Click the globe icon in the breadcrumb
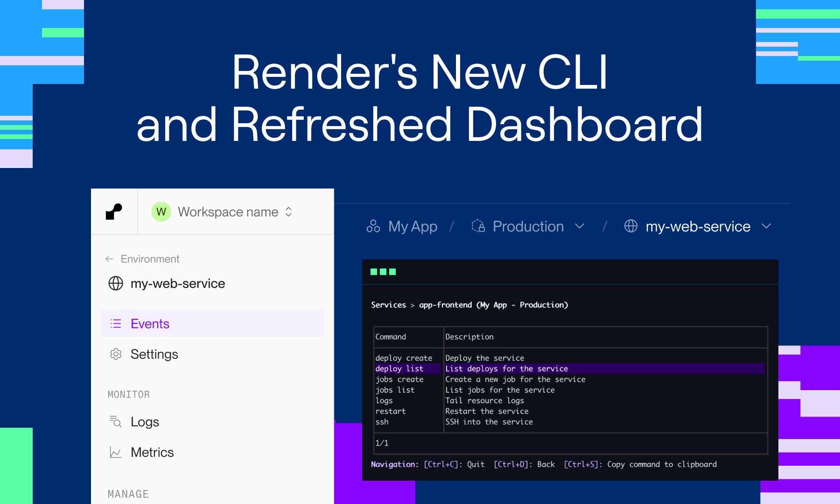The height and width of the screenshot is (504, 840). coord(631,226)
